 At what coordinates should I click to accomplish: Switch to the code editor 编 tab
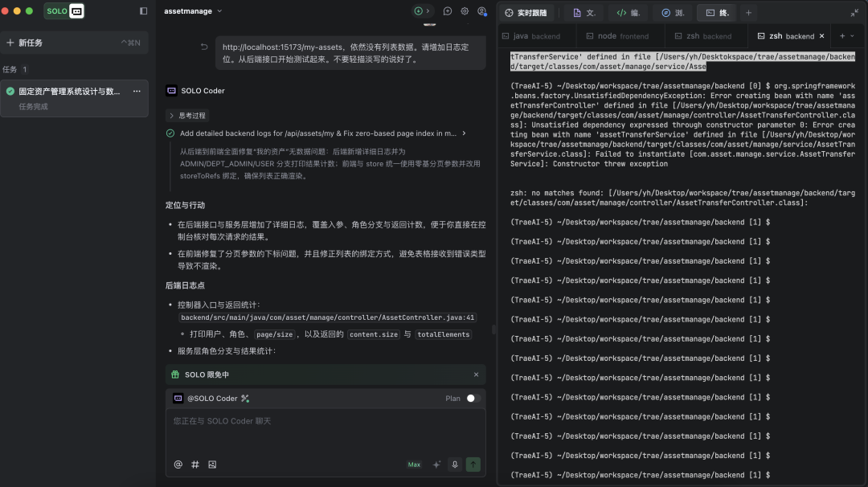click(x=628, y=13)
